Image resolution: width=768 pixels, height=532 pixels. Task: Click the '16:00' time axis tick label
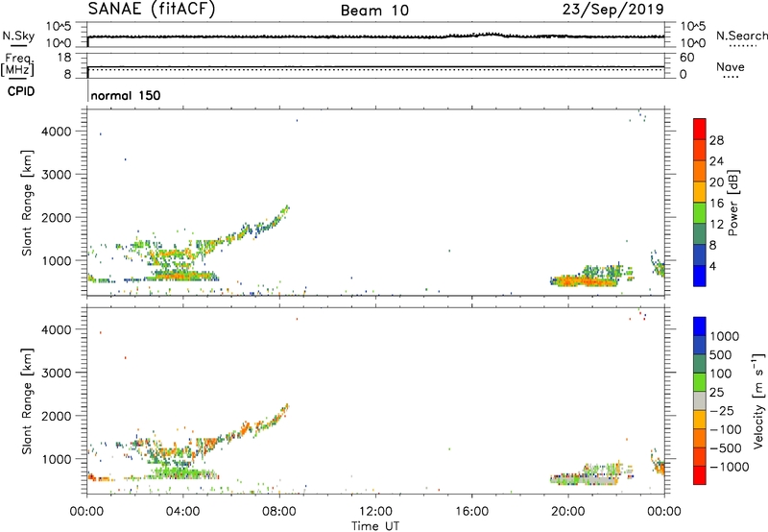click(471, 512)
